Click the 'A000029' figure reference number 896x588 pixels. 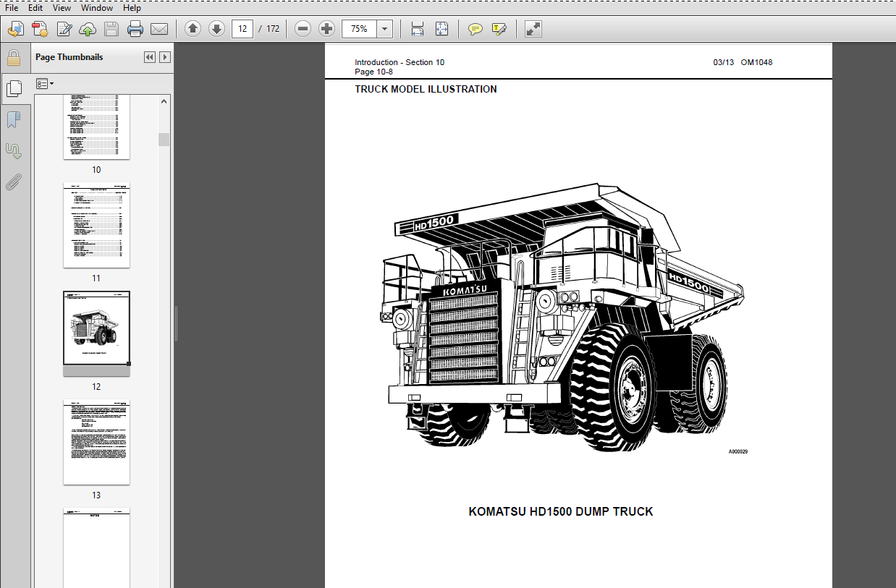coord(738,452)
